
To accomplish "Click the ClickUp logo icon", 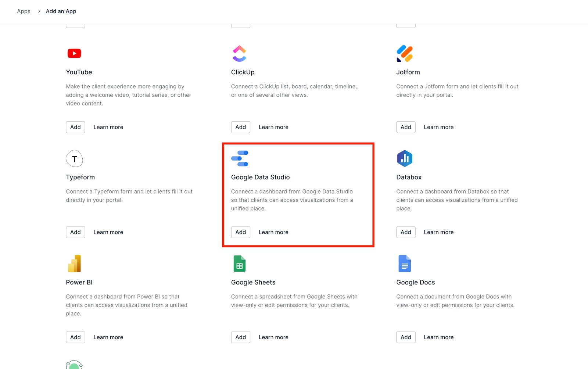I will click(239, 54).
